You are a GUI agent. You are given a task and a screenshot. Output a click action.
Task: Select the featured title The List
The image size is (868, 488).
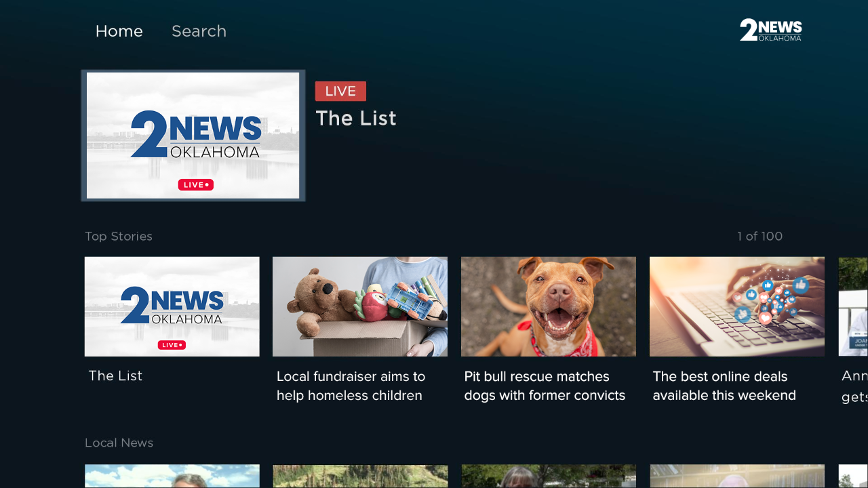pyautogui.click(x=356, y=119)
